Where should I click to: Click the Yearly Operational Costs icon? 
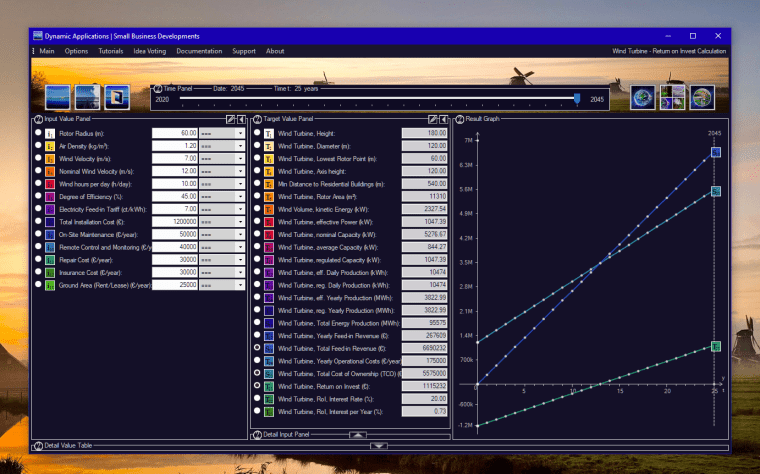click(x=269, y=361)
